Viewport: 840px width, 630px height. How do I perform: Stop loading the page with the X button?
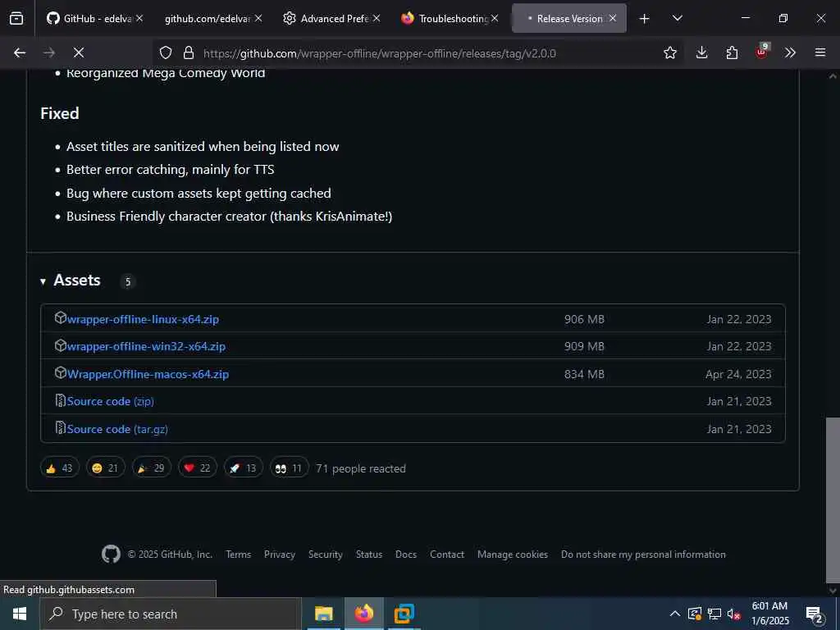(78, 52)
